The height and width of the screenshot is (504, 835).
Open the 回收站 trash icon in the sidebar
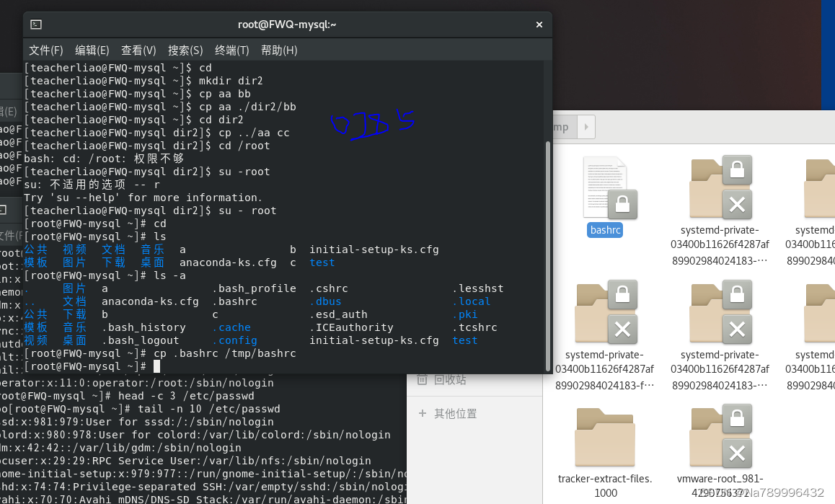tap(423, 379)
